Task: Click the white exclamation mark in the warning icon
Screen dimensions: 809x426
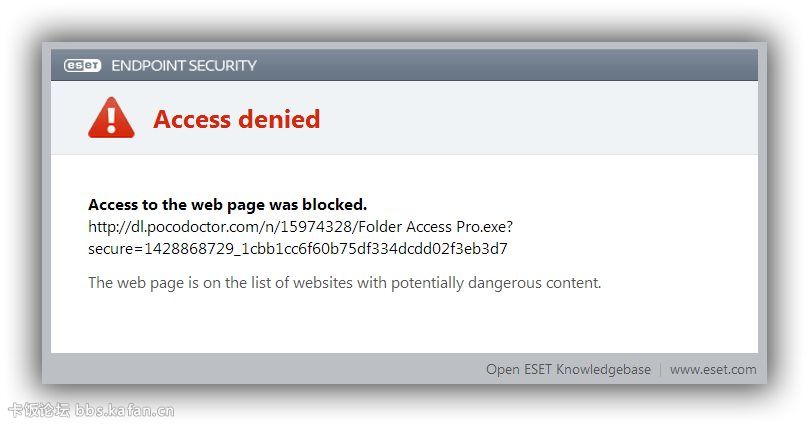Action: 111,121
